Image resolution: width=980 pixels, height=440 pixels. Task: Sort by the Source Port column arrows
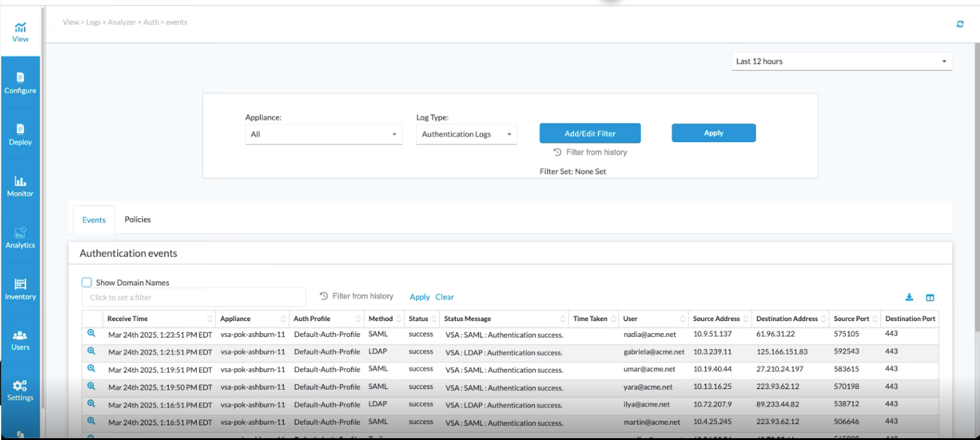tap(875, 319)
